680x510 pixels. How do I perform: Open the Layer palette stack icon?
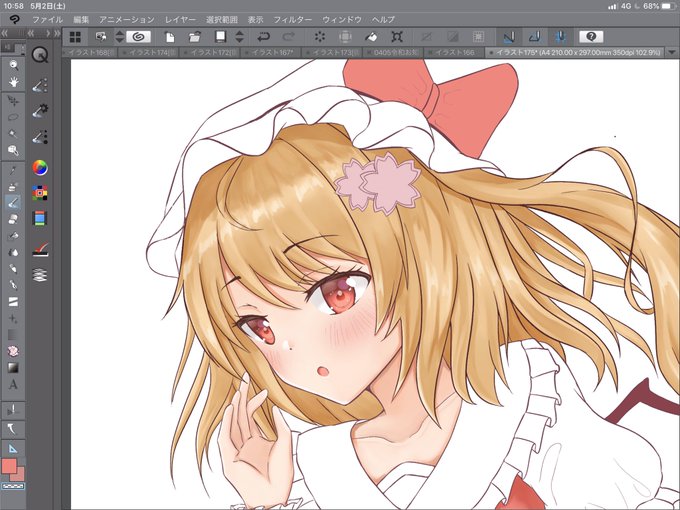(x=40, y=275)
